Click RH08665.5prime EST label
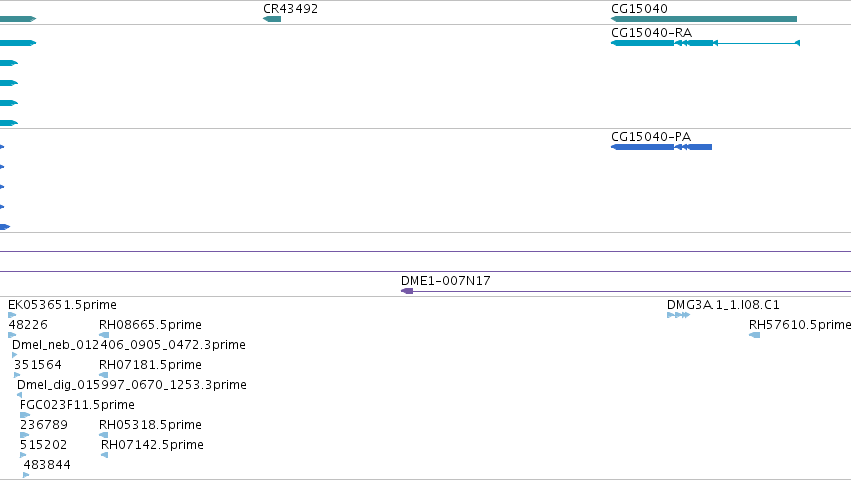Viewport: 851px width, 480px height. [150, 325]
